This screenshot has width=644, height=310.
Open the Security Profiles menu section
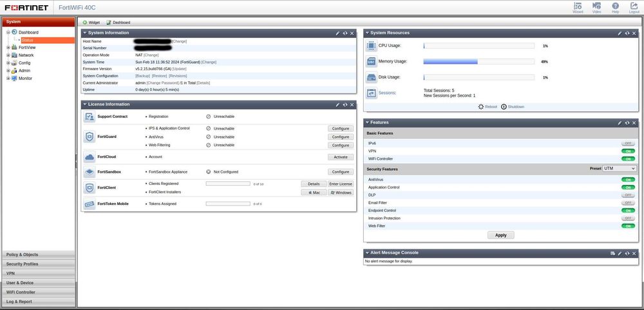(x=39, y=264)
